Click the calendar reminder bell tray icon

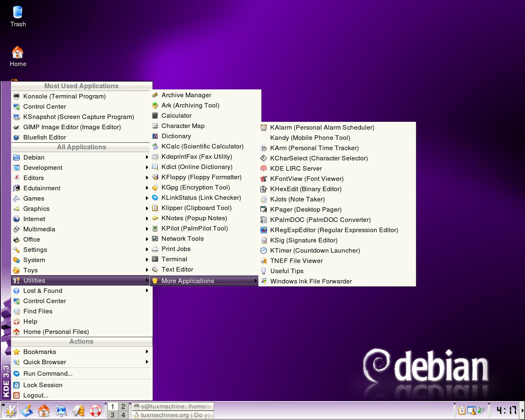tap(472, 411)
